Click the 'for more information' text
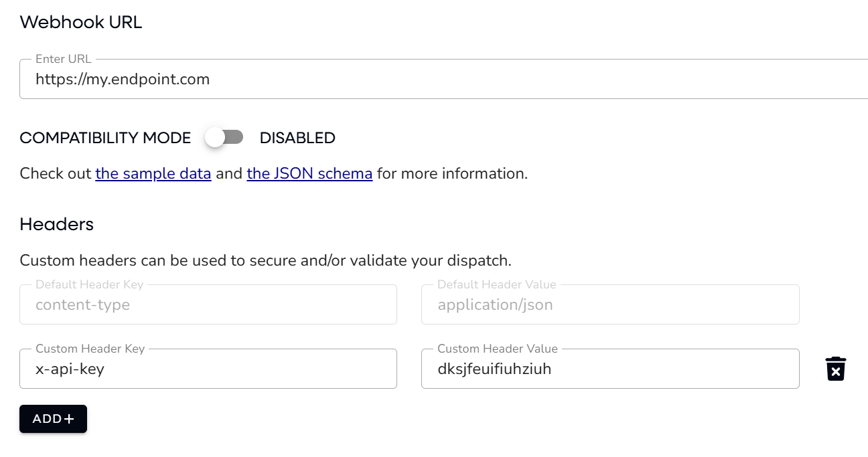Viewport: 868px width, 457px height. tap(452, 174)
